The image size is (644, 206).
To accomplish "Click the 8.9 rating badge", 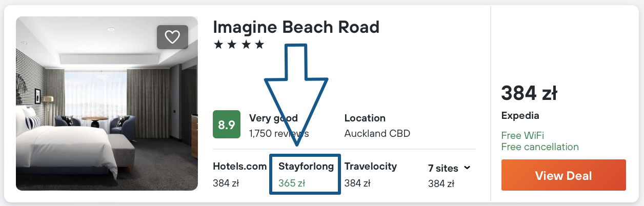I will [227, 125].
